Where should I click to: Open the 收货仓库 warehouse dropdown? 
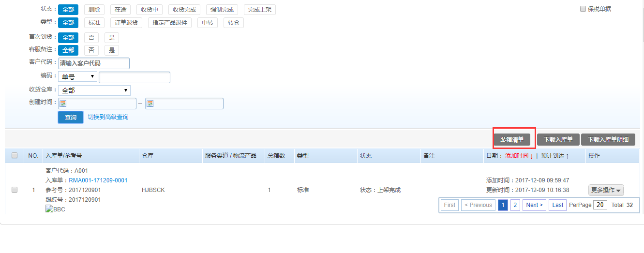point(94,90)
